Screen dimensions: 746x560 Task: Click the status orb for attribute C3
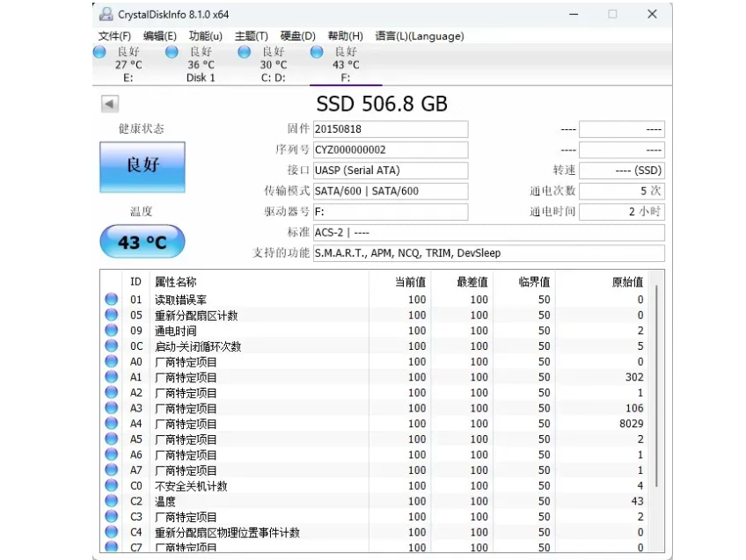tap(112, 516)
